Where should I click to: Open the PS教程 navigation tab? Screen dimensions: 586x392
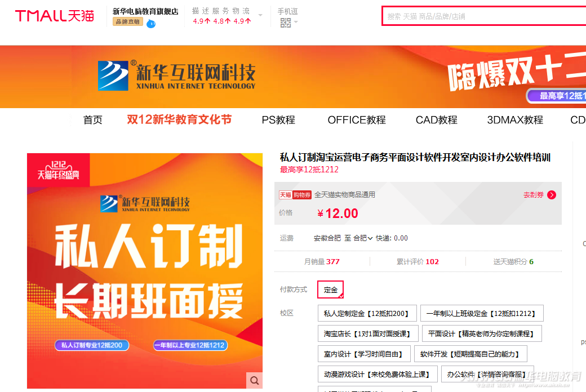tap(278, 120)
